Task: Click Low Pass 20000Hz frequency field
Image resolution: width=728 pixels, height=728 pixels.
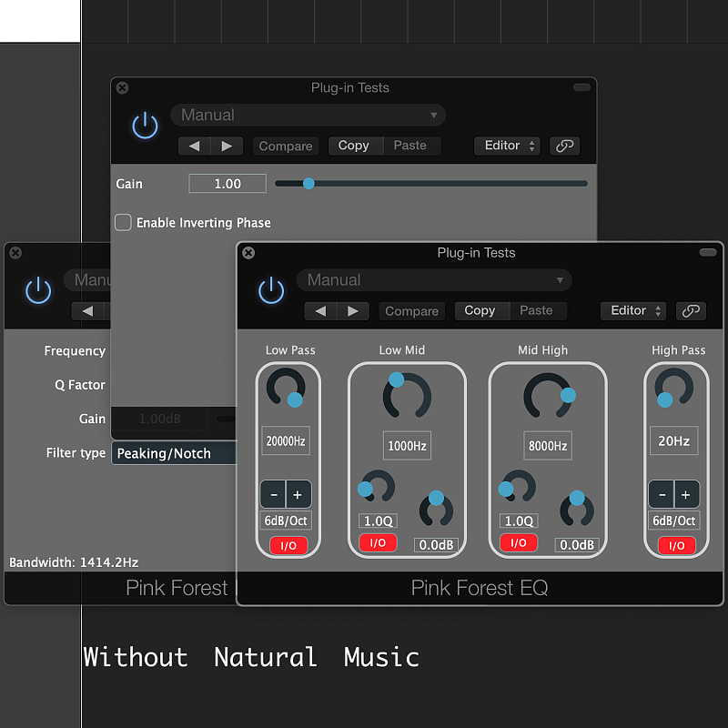Action: pos(286,440)
